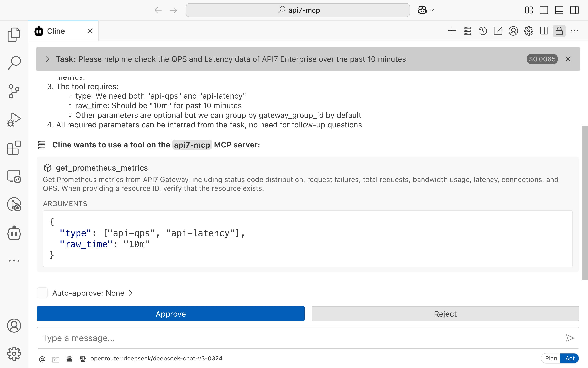588x368 pixels.
Task: Click the api7-mcp command center search box
Action: coord(298,10)
